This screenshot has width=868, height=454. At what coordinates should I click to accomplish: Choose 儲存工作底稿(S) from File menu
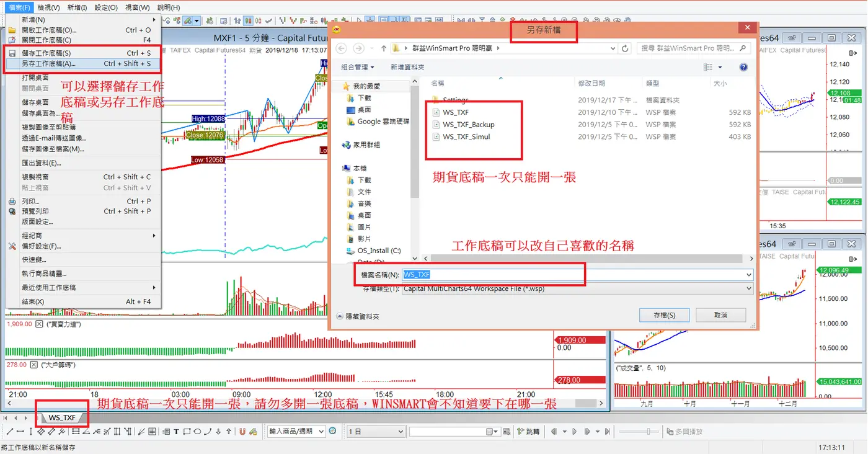(x=82, y=53)
